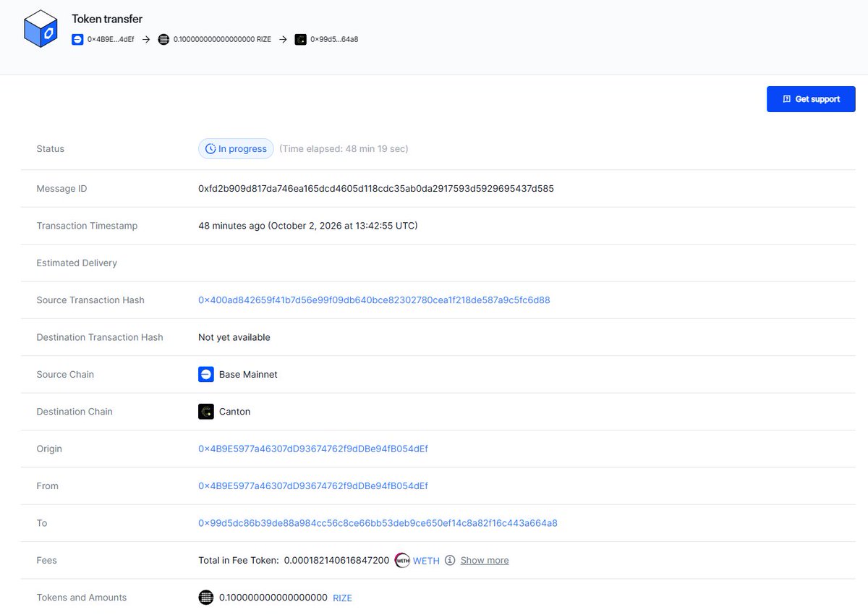Open the Origin address link

click(313, 449)
